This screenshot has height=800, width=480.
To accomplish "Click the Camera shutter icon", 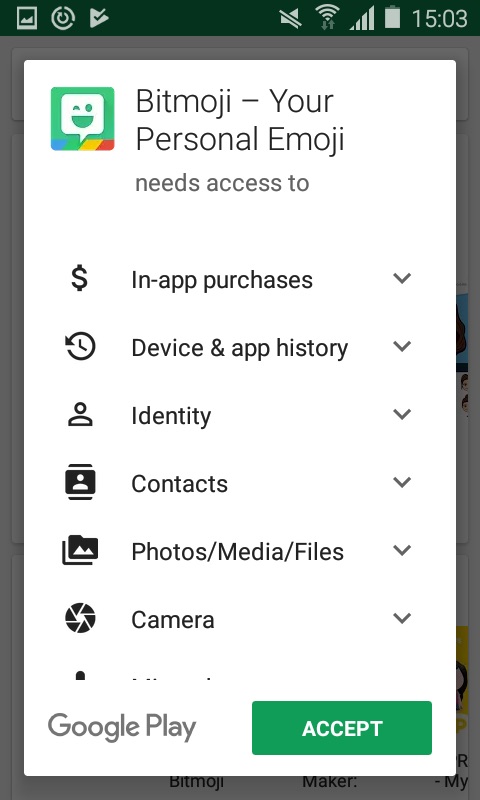I will pos(80,618).
